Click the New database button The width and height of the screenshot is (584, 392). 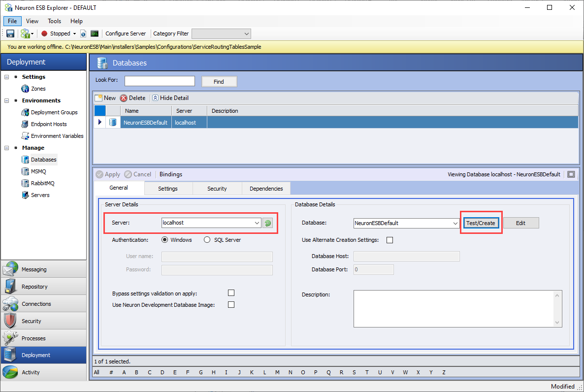(105, 98)
